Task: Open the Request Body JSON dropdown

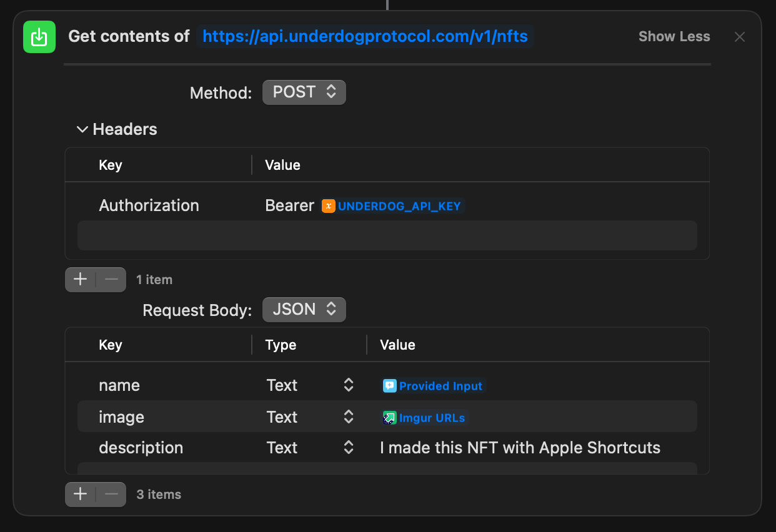Action: 304,310
